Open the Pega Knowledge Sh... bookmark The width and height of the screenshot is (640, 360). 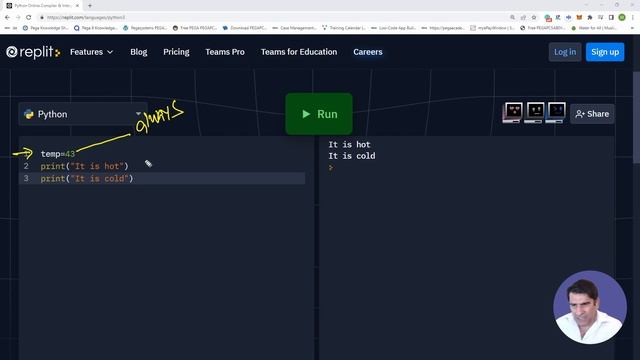(46, 28)
